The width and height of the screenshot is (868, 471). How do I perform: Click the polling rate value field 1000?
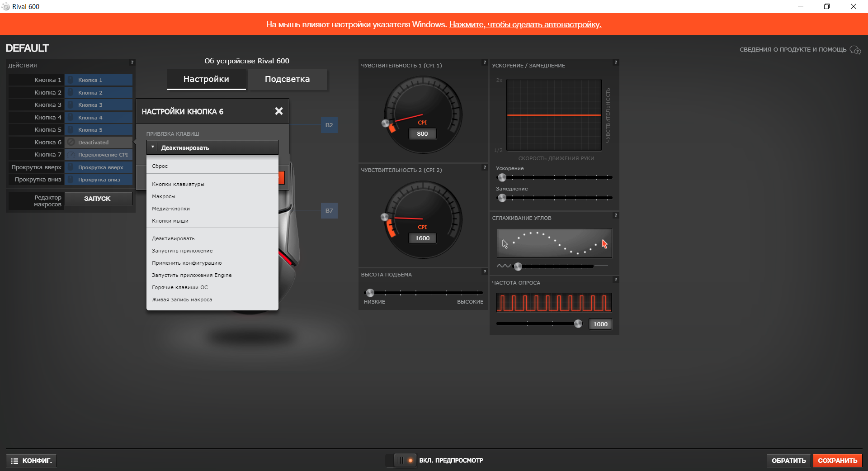600,324
